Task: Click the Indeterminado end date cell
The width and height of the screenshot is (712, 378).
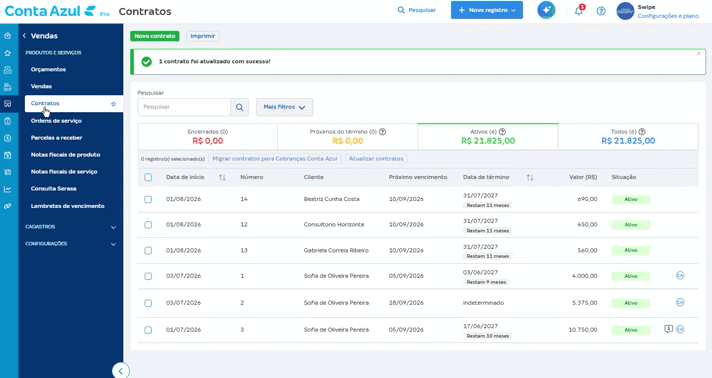Action: (x=483, y=303)
